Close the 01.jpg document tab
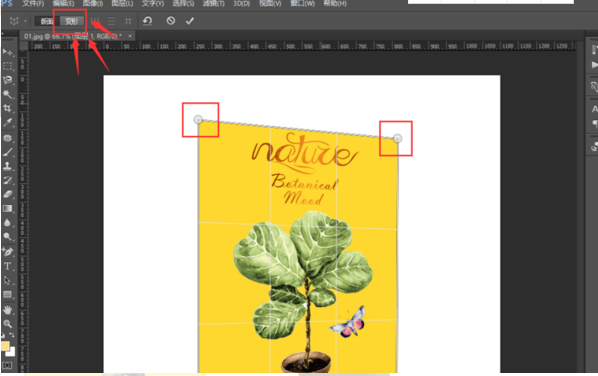This screenshot has width=598, height=376. click(x=130, y=36)
